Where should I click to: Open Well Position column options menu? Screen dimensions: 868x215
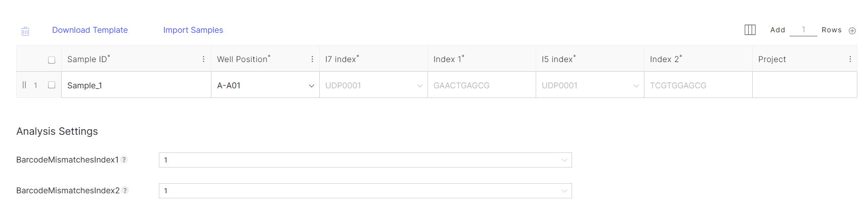tap(312, 59)
